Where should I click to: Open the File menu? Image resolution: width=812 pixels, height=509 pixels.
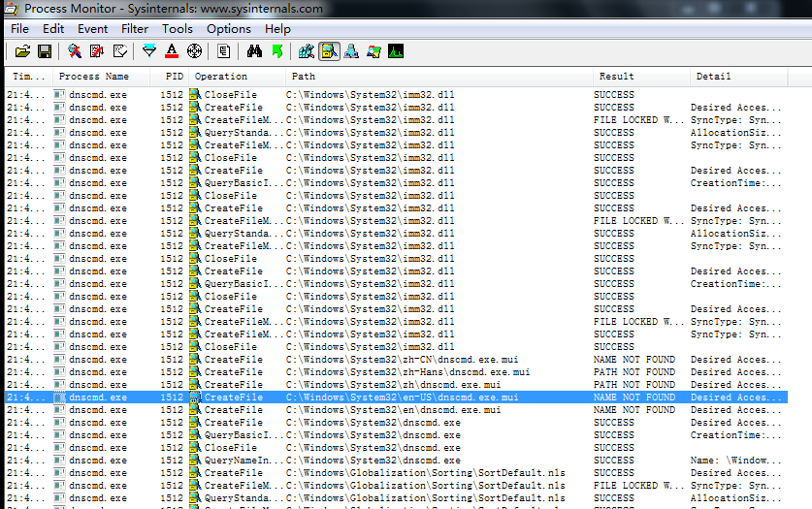point(19,29)
